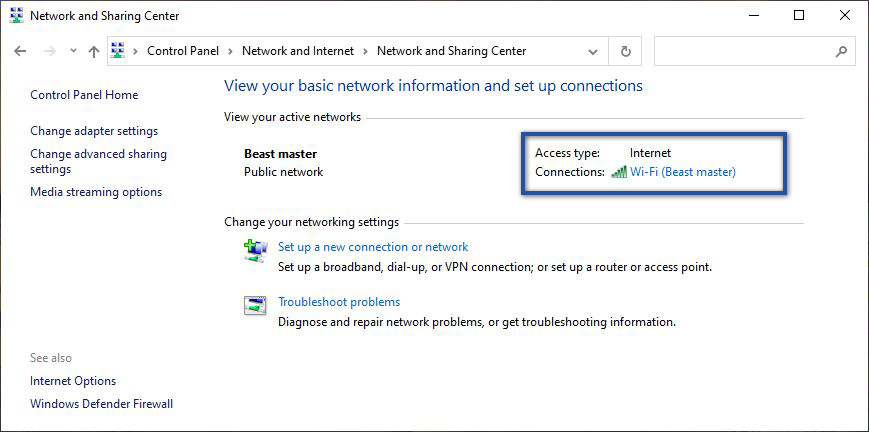
Task: Click the Wi-Fi signal strength icon
Action: (x=618, y=172)
